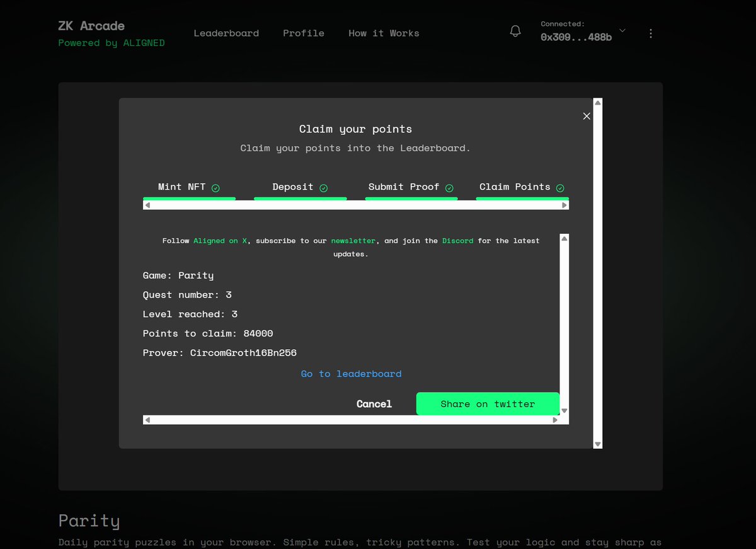Click the Submit Proof checkmark icon
Screen dimensions: 756x549
pos(449,188)
